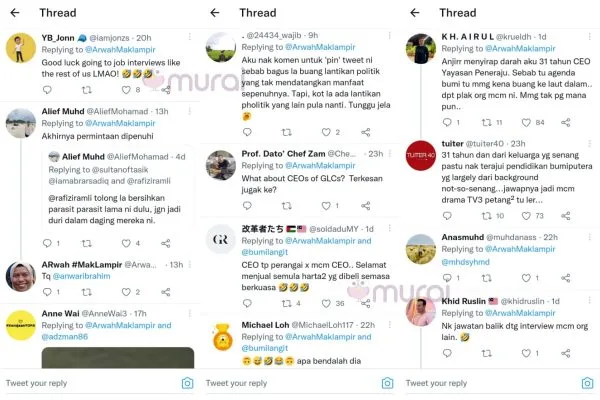This screenshot has height=400, width=600.
Task: Open the more options menu on YB_Jonn's tweet
Action: [x=190, y=37]
